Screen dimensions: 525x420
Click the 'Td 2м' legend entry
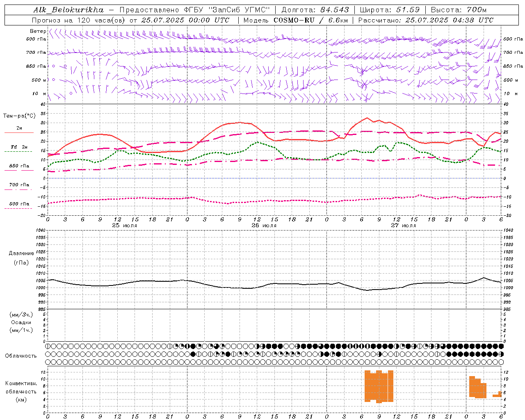[x=19, y=147]
